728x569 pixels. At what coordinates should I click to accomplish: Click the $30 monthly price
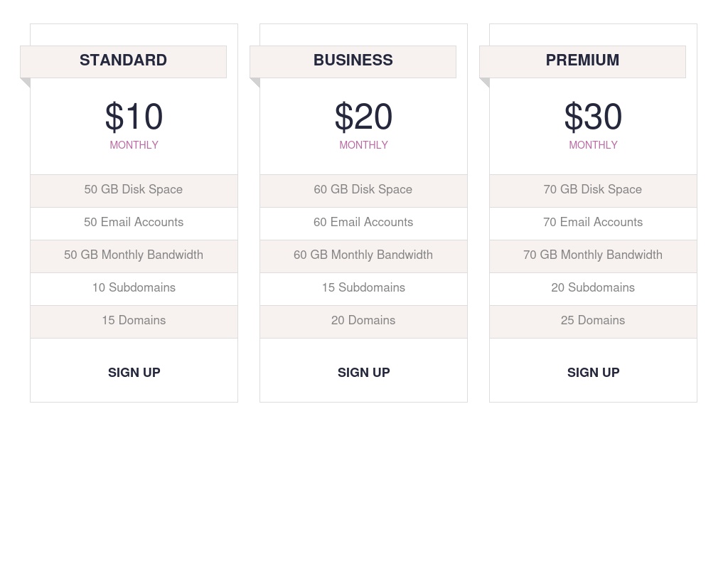[x=593, y=118]
